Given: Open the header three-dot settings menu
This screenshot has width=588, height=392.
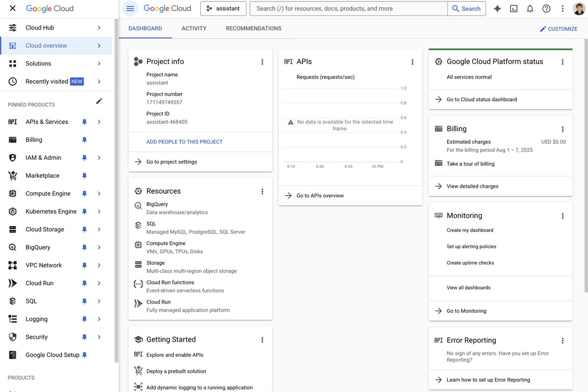Looking at the screenshot, I should pos(563,8).
